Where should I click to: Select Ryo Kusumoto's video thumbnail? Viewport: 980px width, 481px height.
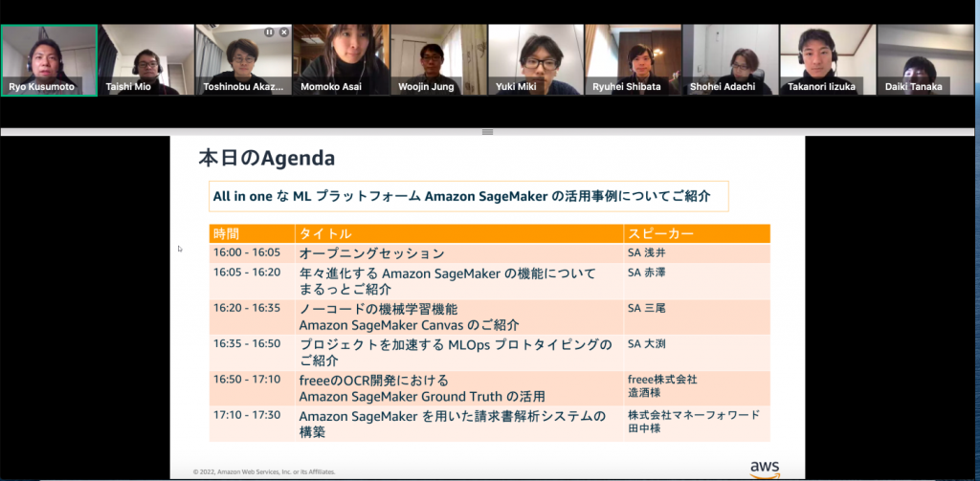click(x=49, y=60)
